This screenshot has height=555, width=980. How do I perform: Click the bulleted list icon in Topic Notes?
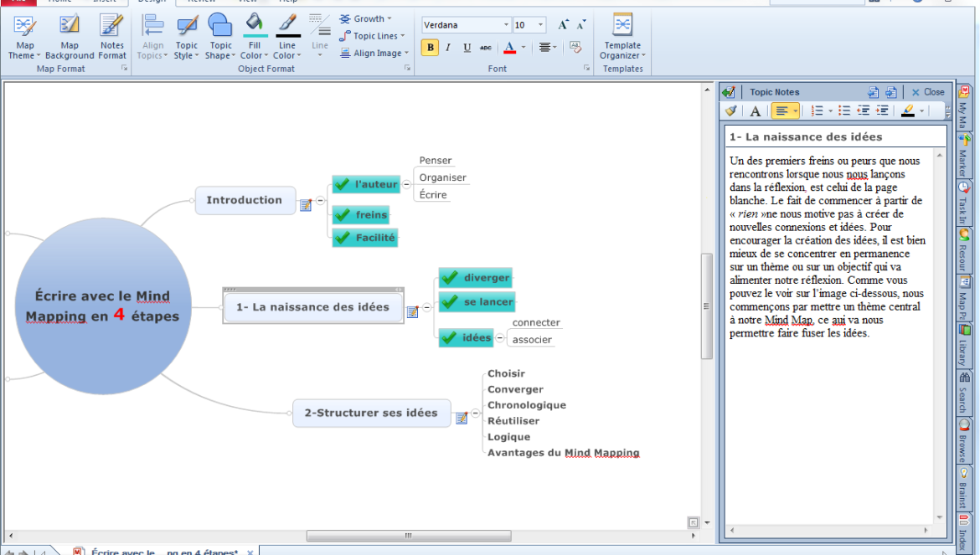(x=844, y=110)
